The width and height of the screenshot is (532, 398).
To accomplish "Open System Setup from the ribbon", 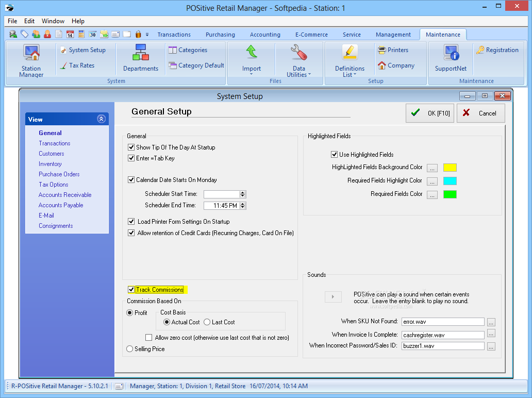I will 83,50.
